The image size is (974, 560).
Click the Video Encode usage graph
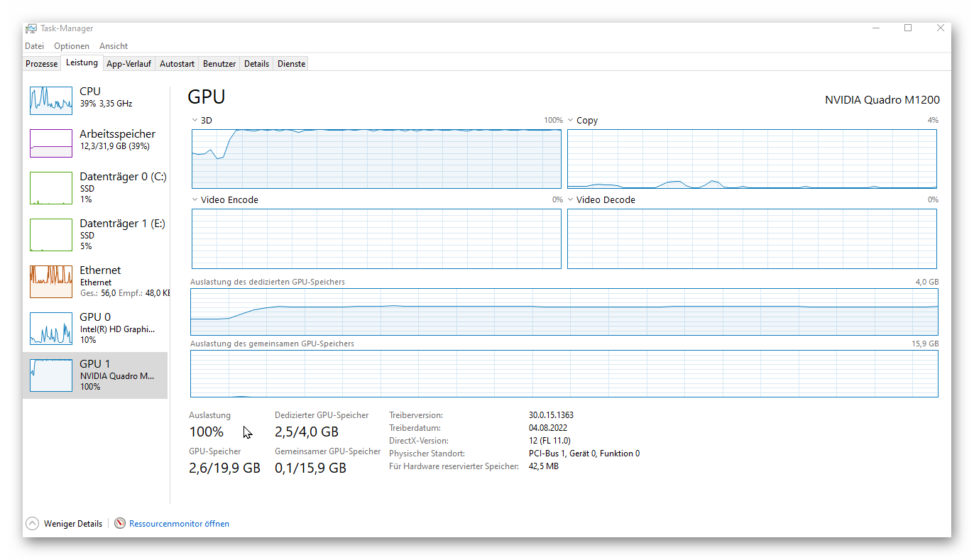point(376,238)
